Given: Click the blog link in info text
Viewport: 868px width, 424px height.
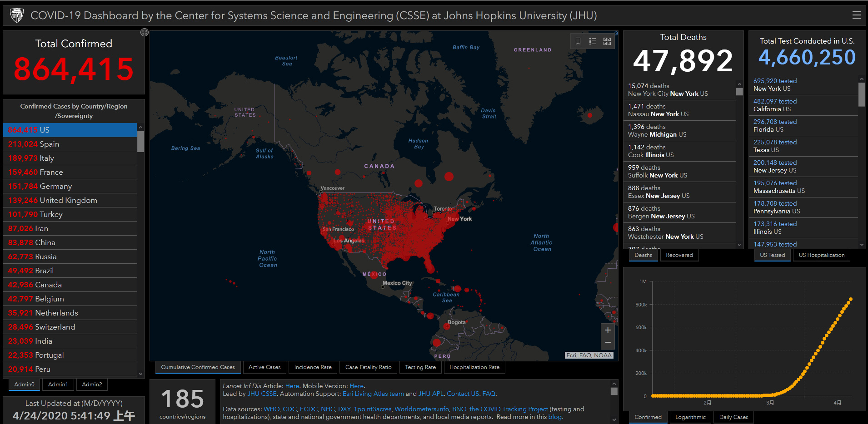Looking at the screenshot, I should (555, 417).
